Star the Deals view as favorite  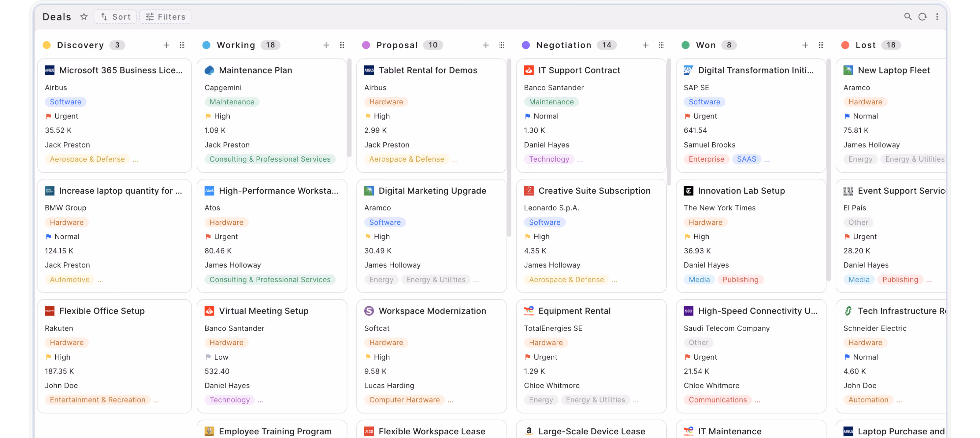[x=84, y=17]
